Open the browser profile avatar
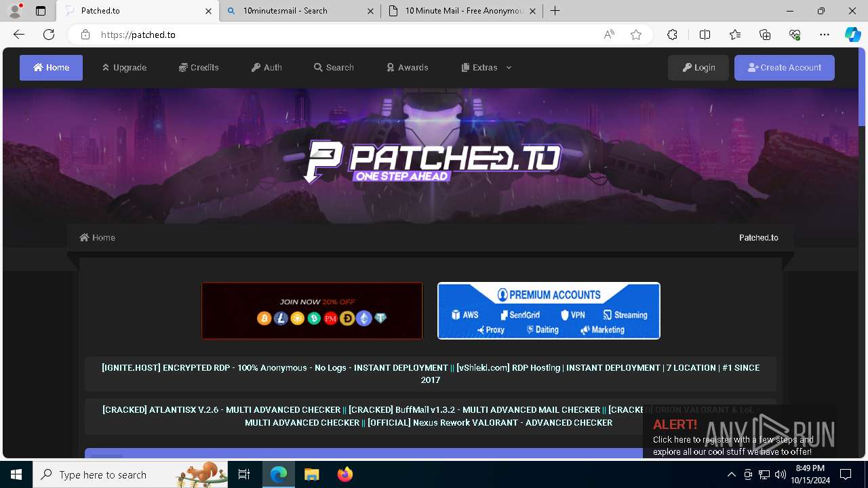Viewport: 868px width, 488px height. tap(15, 11)
